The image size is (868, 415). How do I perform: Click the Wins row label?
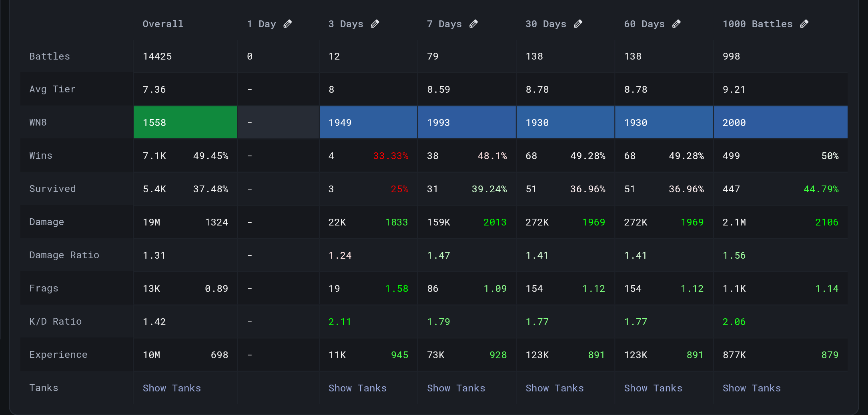click(41, 156)
